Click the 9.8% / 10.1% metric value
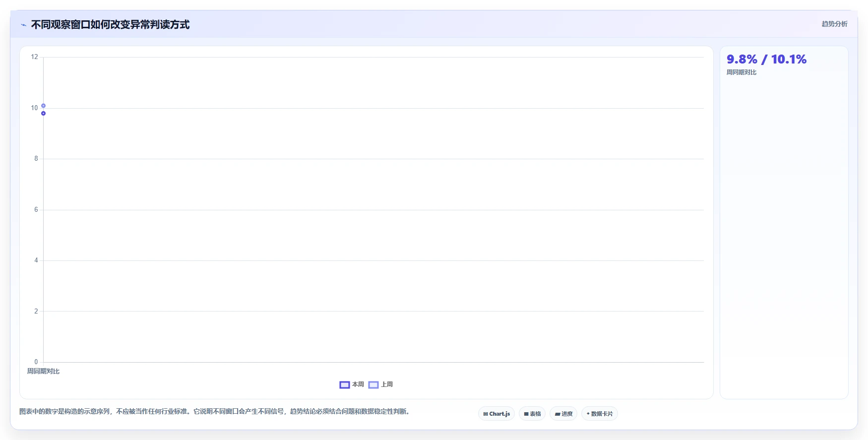Image resolution: width=868 pixels, height=440 pixels. pos(767,60)
